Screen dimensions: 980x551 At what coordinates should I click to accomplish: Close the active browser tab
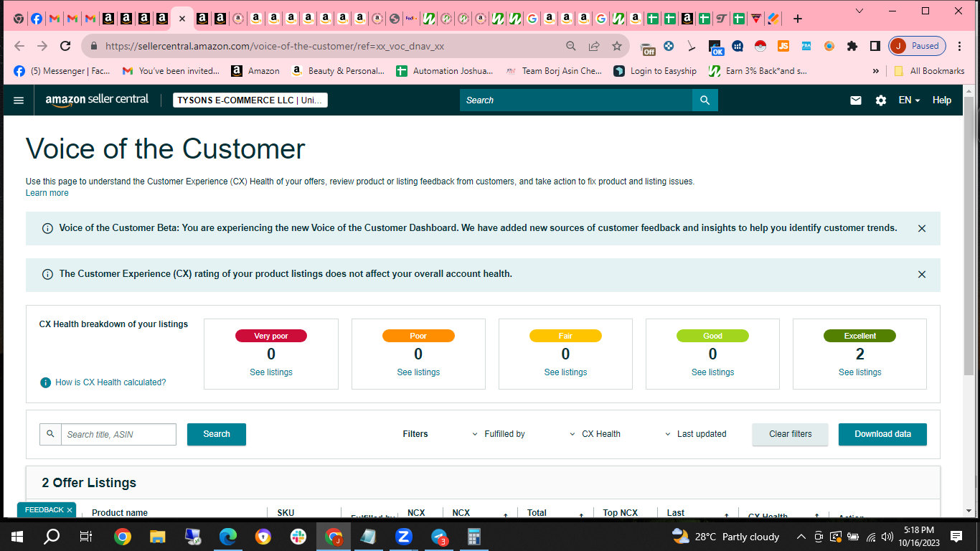pos(182,19)
